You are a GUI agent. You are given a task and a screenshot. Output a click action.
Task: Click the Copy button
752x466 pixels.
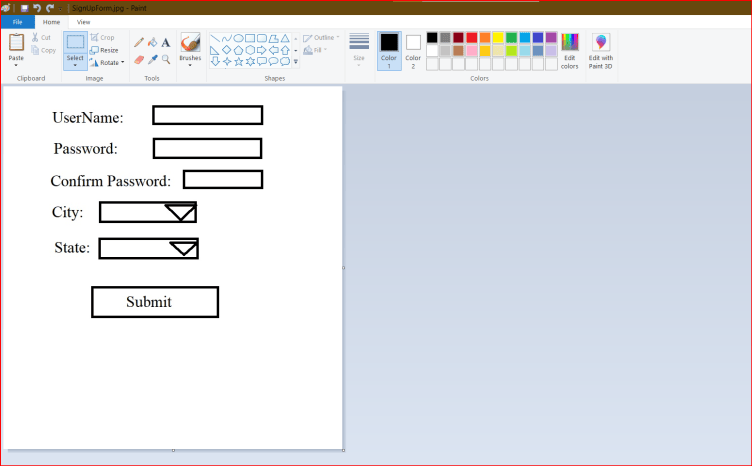pyautogui.click(x=43, y=50)
